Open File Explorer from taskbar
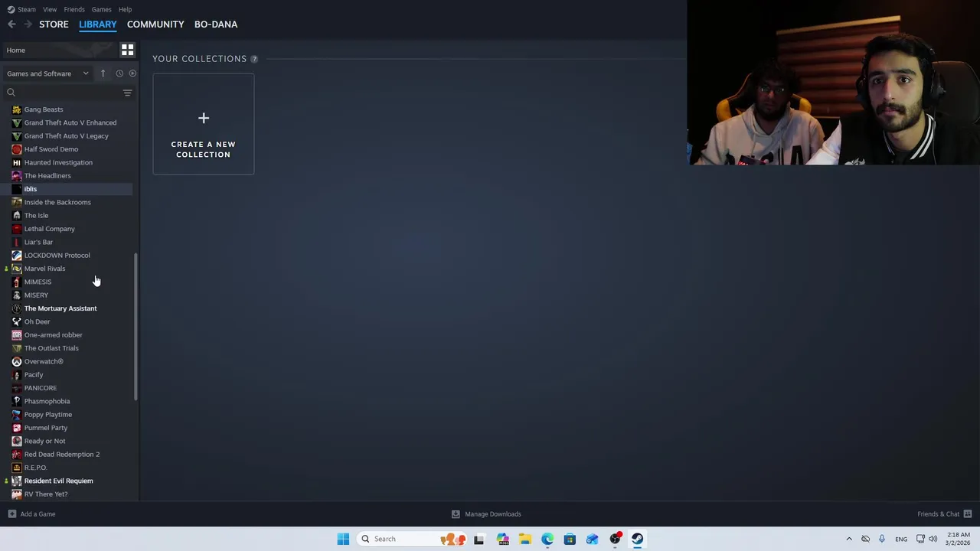Image resolution: width=980 pixels, height=551 pixels. point(525,539)
